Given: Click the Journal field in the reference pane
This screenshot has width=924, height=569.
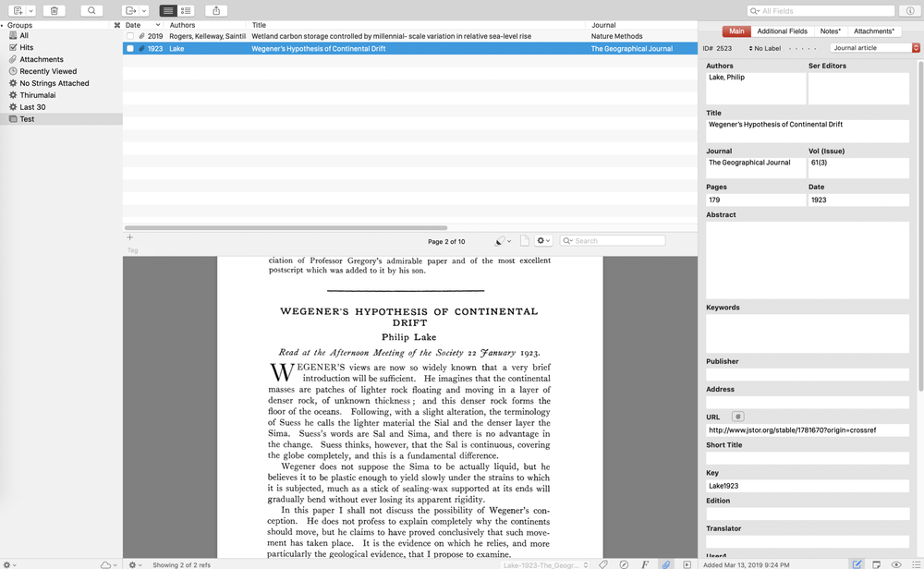Looking at the screenshot, I should (x=756, y=168).
